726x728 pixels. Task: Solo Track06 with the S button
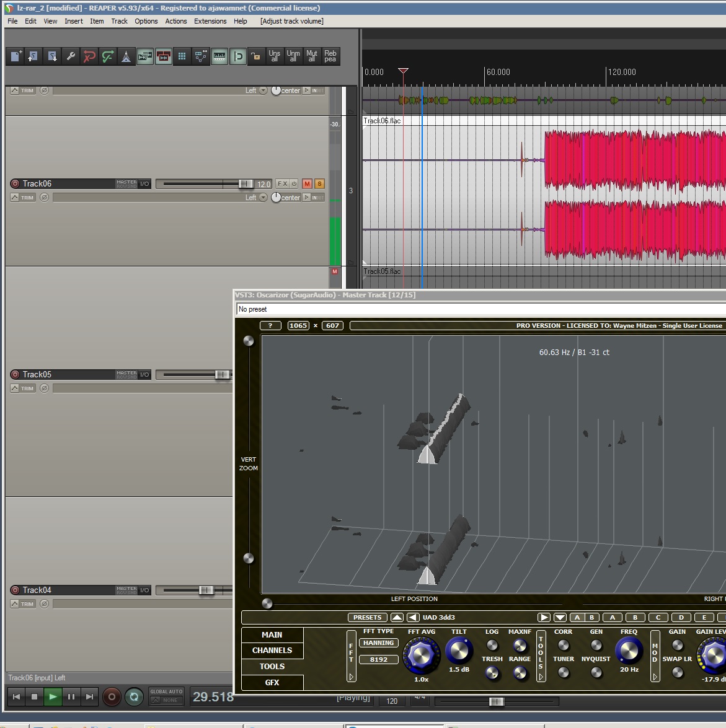tap(319, 184)
